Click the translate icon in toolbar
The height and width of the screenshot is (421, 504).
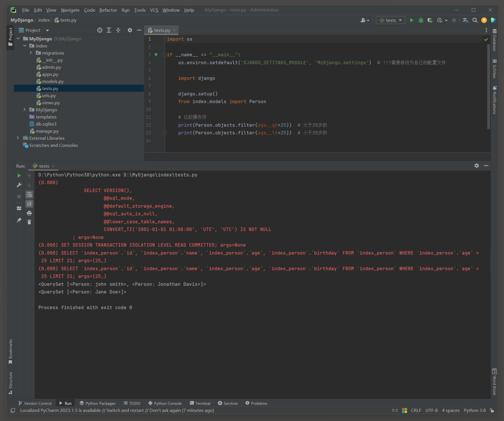tap(465, 20)
